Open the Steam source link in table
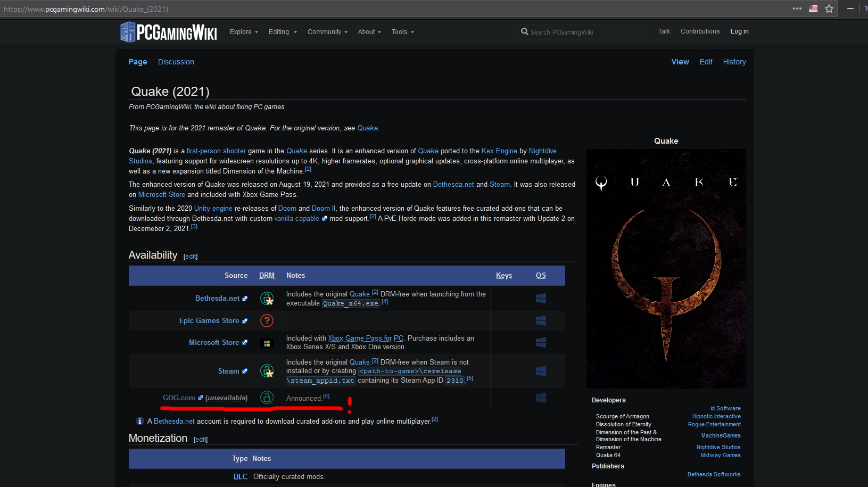This screenshot has height=487, width=868. 228,371
